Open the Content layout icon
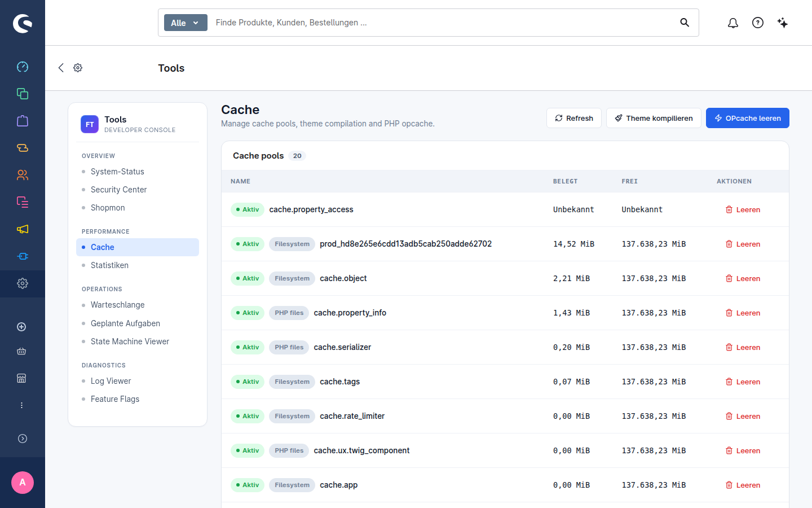Viewport: 812px width, 508px height. [x=23, y=202]
